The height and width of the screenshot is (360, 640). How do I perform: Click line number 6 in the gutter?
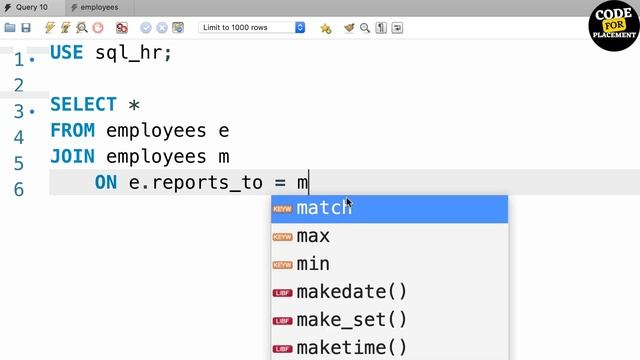pyautogui.click(x=19, y=190)
